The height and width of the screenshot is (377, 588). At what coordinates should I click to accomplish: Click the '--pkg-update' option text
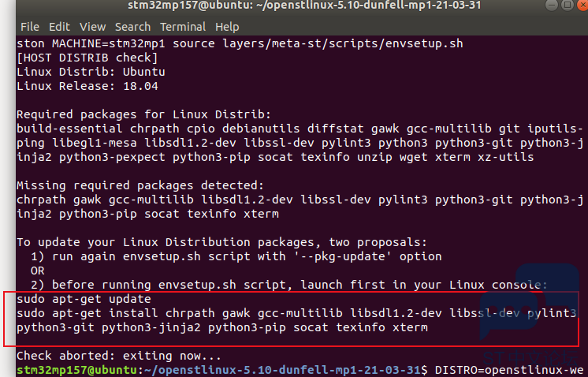tap(342, 256)
